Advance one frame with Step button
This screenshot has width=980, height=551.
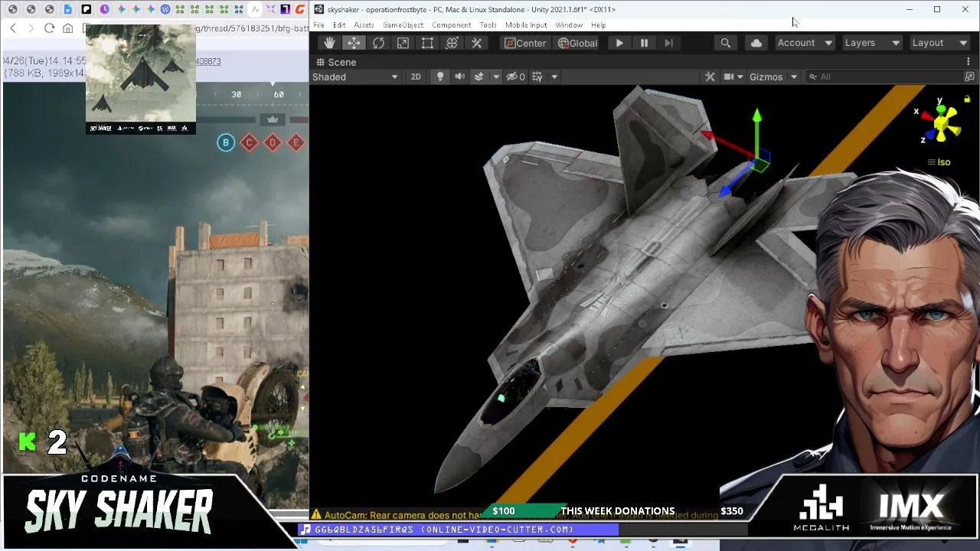pyautogui.click(x=668, y=43)
